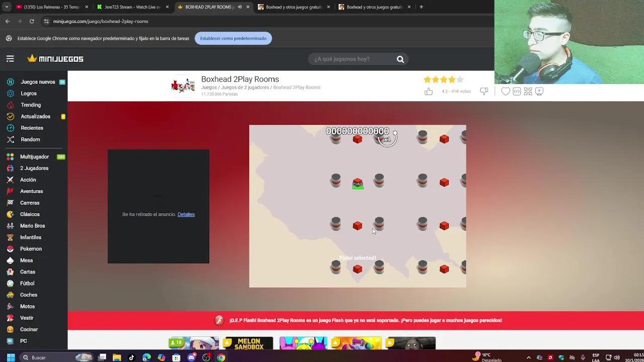Open the Acción category
The height and width of the screenshot is (362, 644).
coord(28,180)
